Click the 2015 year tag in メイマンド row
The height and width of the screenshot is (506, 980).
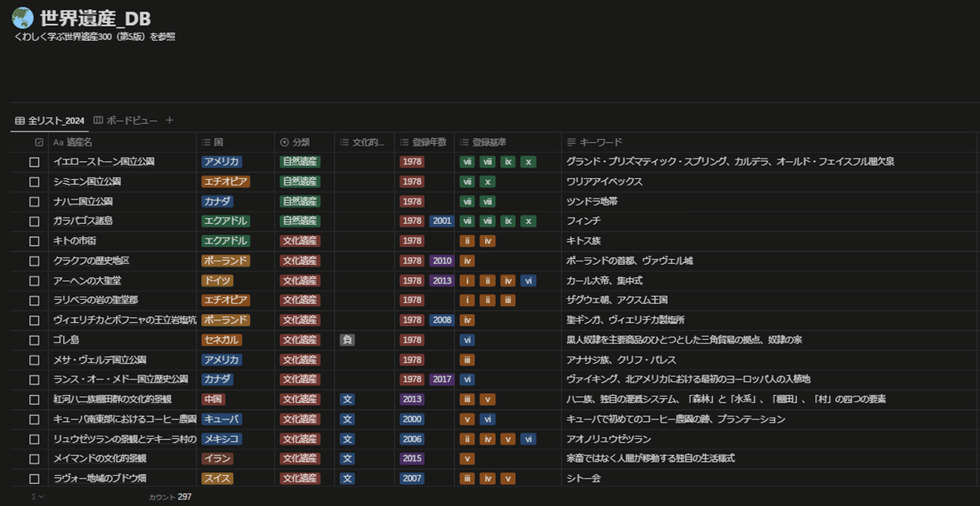pos(412,459)
